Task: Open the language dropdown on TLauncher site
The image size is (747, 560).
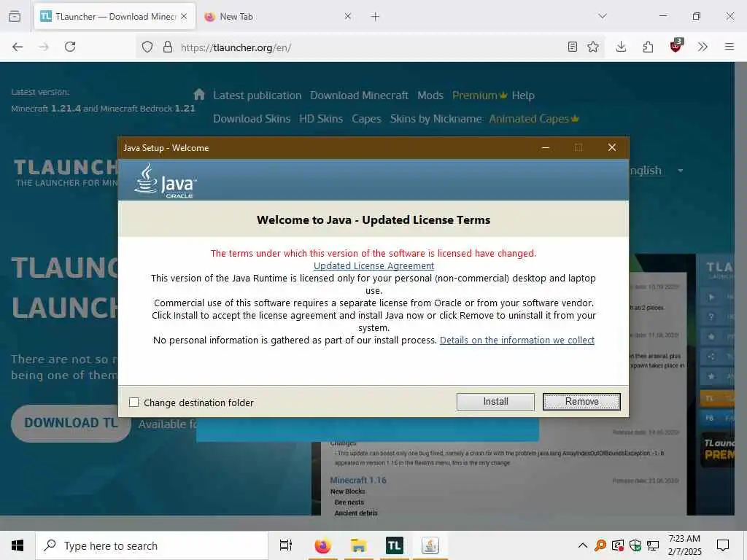Action: click(681, 171)
